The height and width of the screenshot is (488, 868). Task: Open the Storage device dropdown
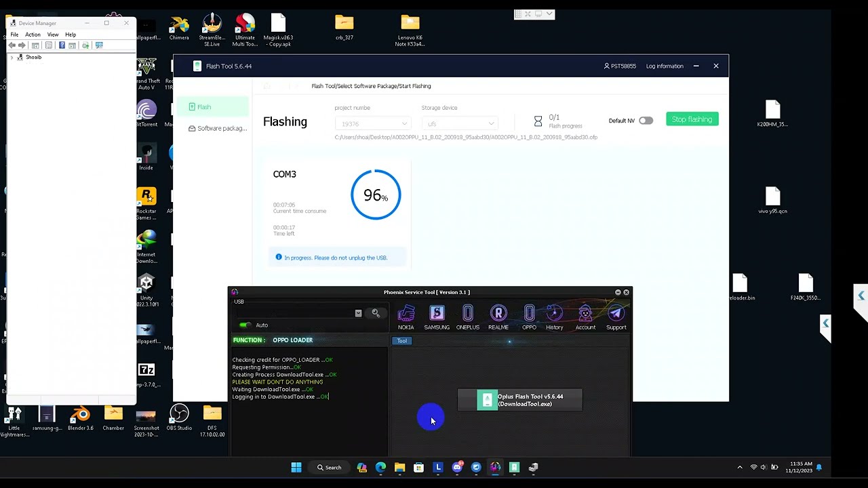coord(460,124)
